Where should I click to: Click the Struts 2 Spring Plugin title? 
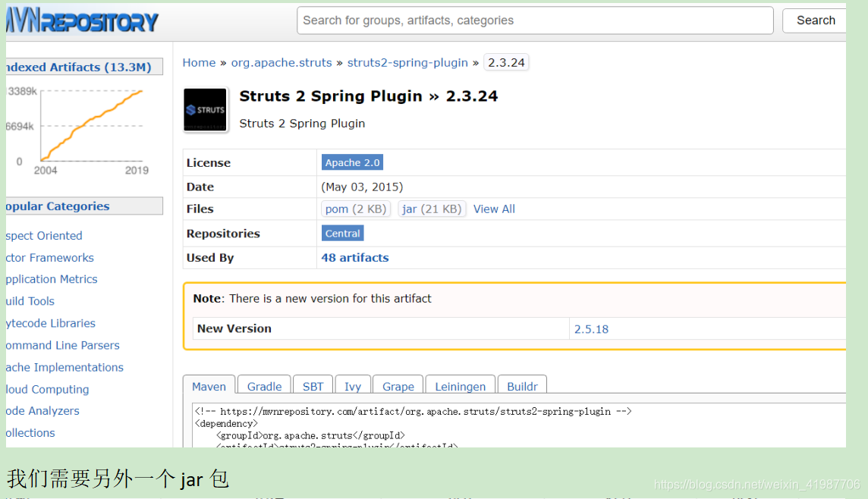368,96
